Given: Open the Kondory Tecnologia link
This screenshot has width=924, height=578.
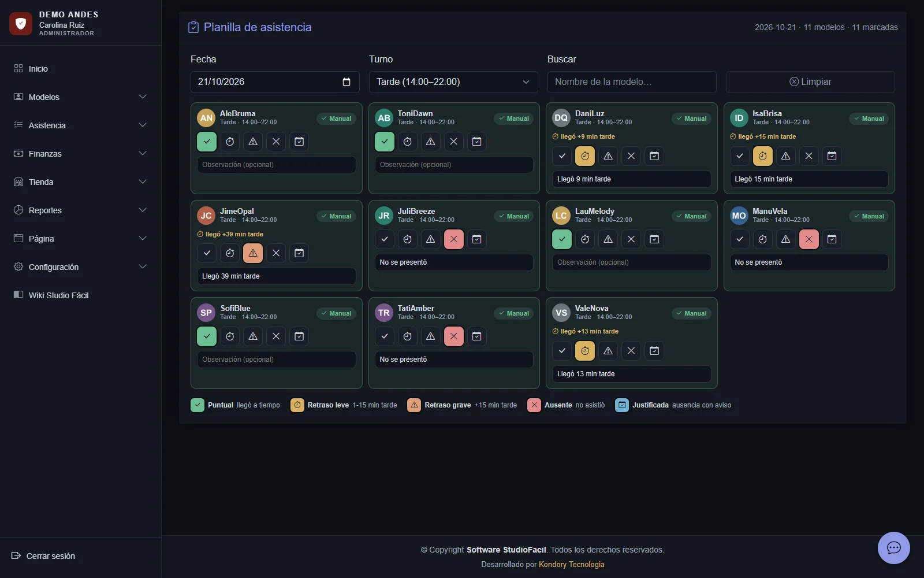Looking at the screenshot, I should 571,565.
